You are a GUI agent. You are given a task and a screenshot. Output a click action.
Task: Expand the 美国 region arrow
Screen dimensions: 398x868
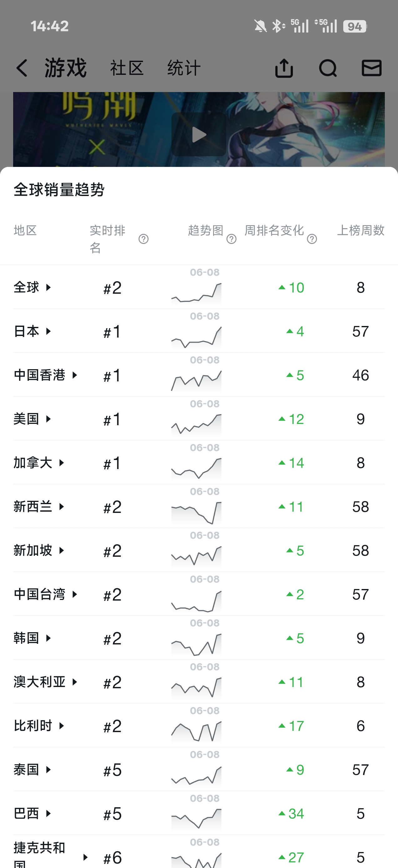point(48,419)
